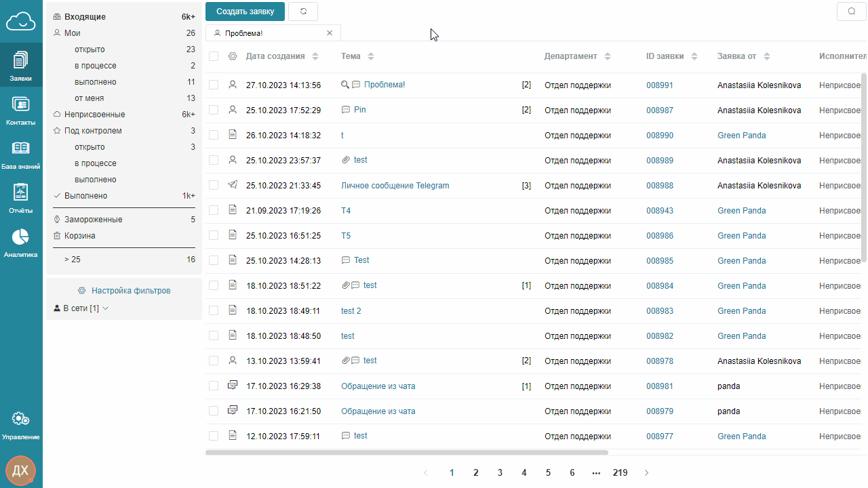Click the chat icon in row 008981

tap(233, 386)
